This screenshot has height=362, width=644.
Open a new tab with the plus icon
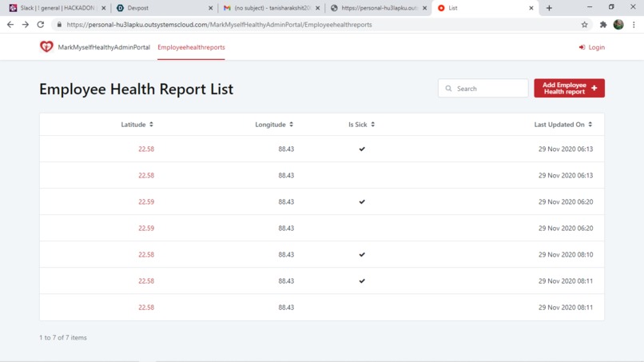click(549, 8)
